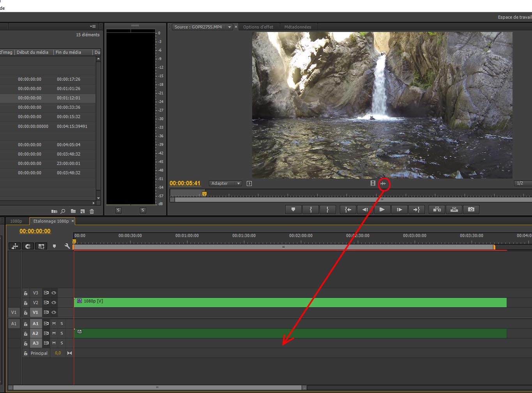This screenshot has height=393, width=532.
Task: Delete selected item with trash icon
Action: point(92,211)
